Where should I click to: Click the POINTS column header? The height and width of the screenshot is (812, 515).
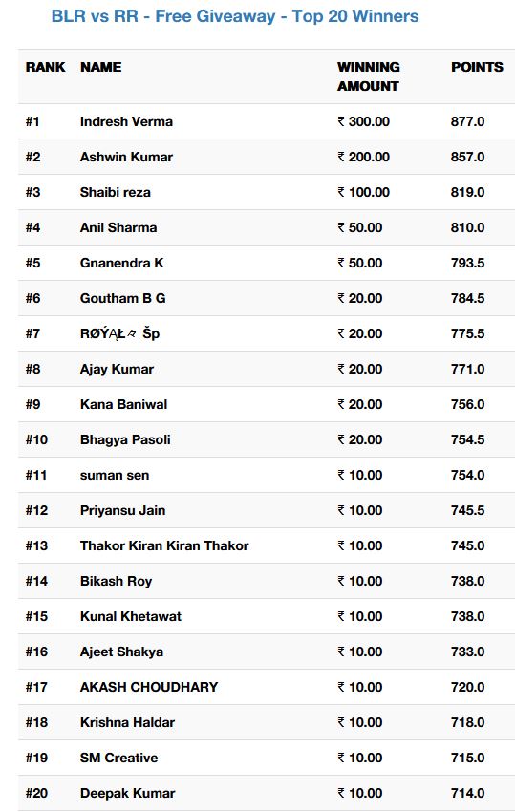pos(477,67)
